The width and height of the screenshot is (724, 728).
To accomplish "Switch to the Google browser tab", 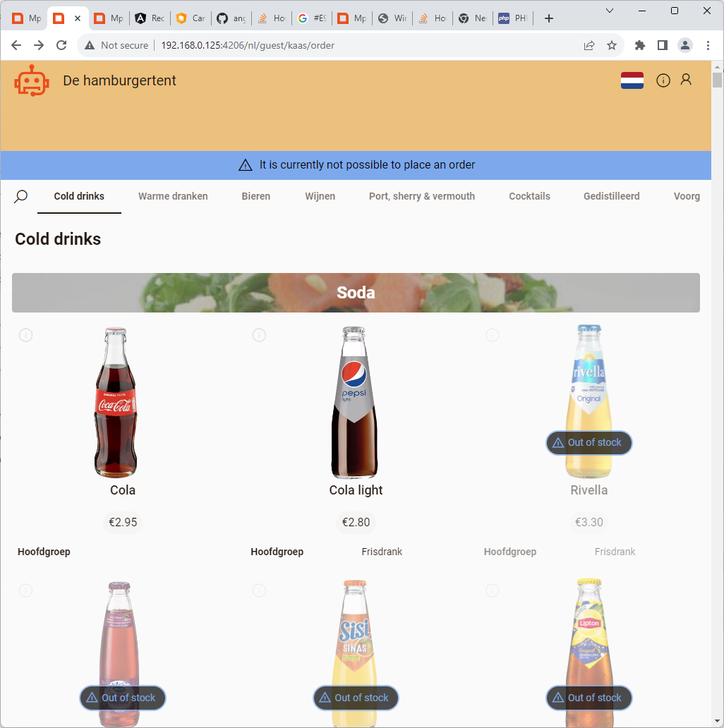I will tap(312, 18).
